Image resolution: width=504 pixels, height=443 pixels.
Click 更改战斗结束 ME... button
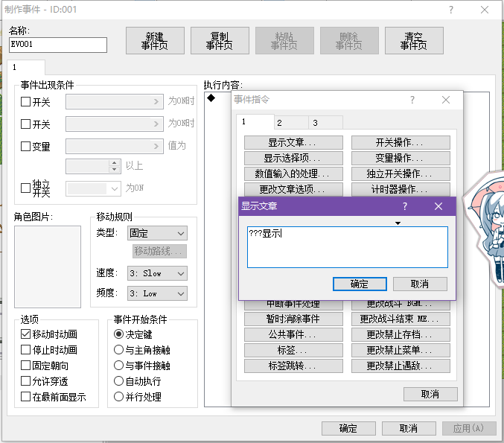click(401, 319)
